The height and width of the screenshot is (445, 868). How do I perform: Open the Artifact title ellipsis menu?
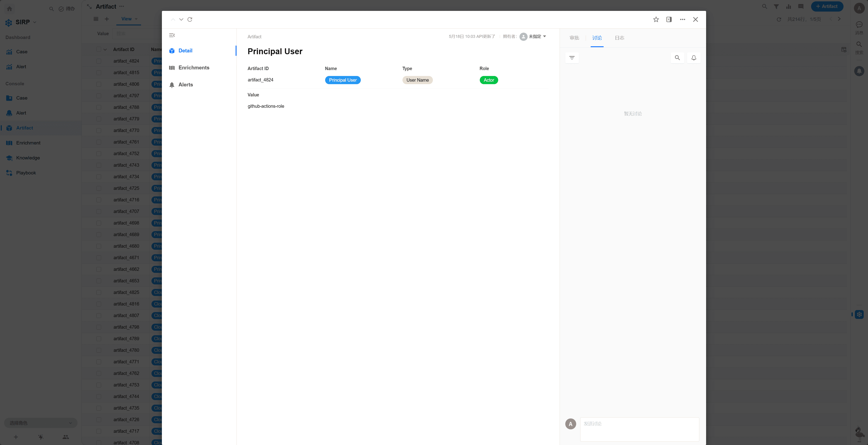coord(122,6)
